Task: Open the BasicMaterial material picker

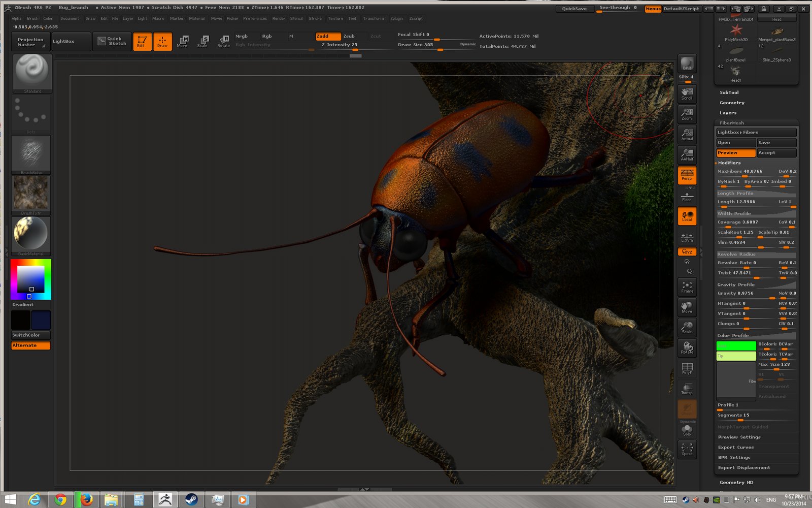Action: click(x=31, y=236)
